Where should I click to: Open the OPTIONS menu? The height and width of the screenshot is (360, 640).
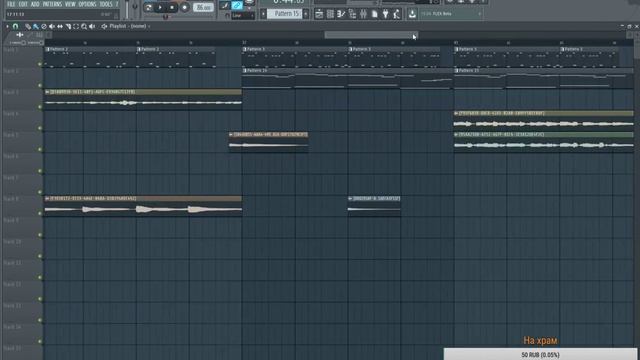(87, 4)
